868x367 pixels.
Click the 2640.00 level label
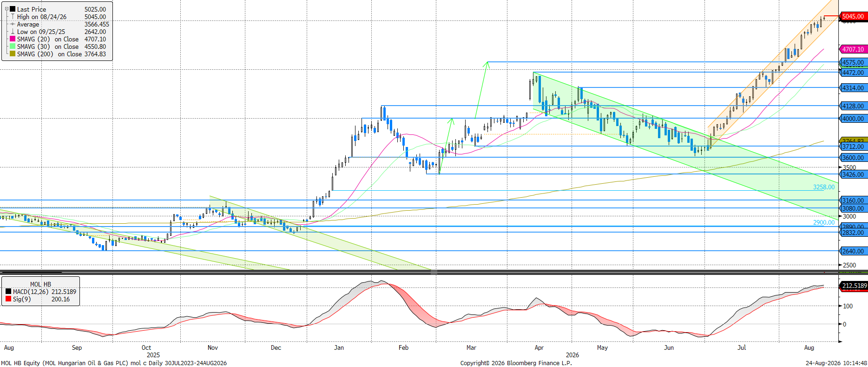click(x=853, y=251)
